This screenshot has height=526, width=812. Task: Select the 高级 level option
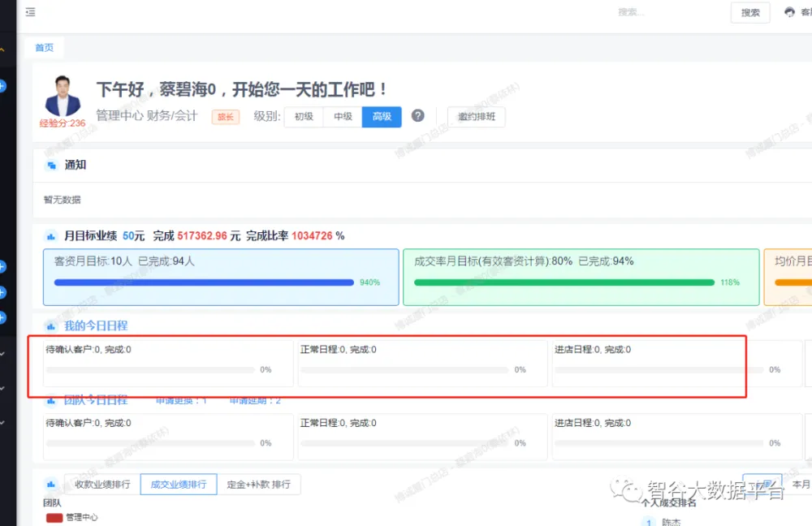[x=382, y=117]
